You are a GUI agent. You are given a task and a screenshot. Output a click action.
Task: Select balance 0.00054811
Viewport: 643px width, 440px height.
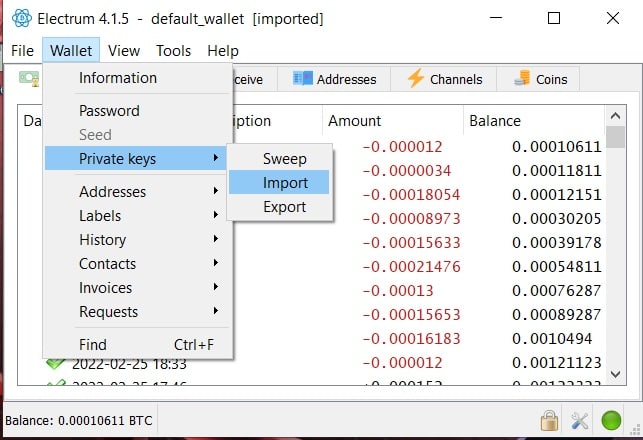coord(556,267)
